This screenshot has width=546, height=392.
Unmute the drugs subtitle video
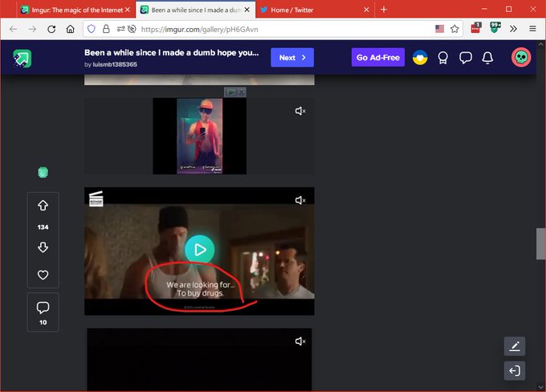click(x=300, y=200)
